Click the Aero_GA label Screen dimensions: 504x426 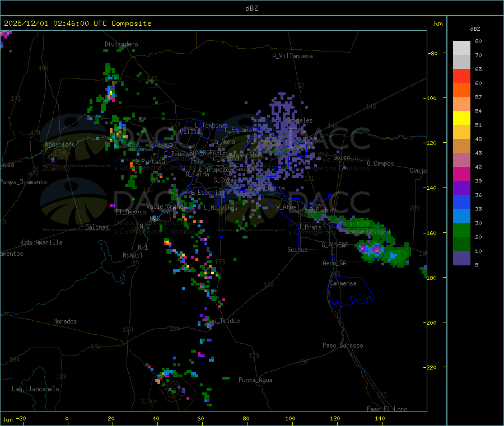[335, 263]
